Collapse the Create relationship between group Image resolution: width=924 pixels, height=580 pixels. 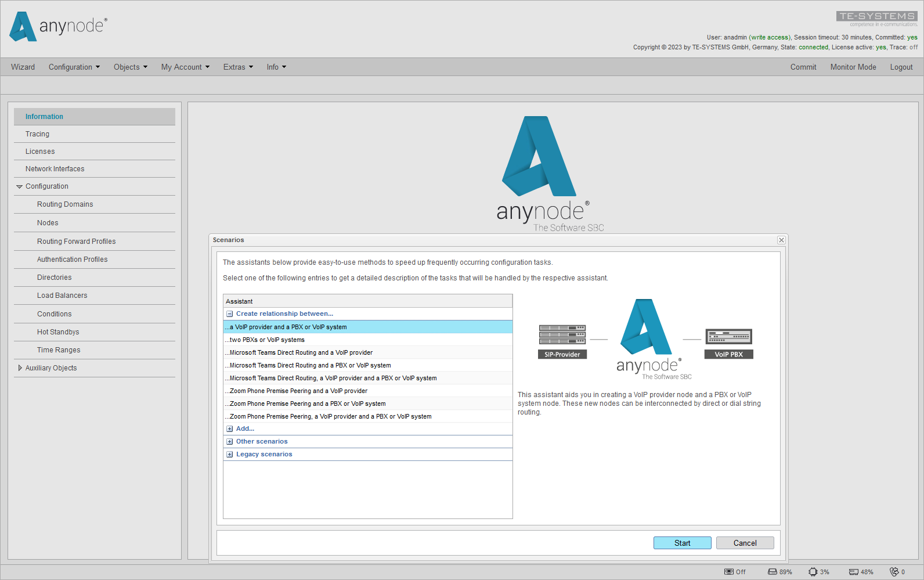pos(230,314)
